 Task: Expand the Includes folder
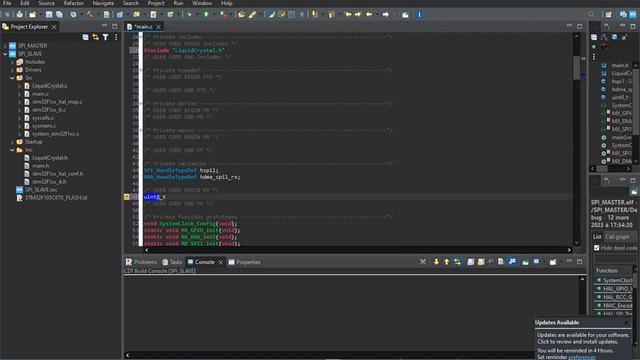click(12, 62)
